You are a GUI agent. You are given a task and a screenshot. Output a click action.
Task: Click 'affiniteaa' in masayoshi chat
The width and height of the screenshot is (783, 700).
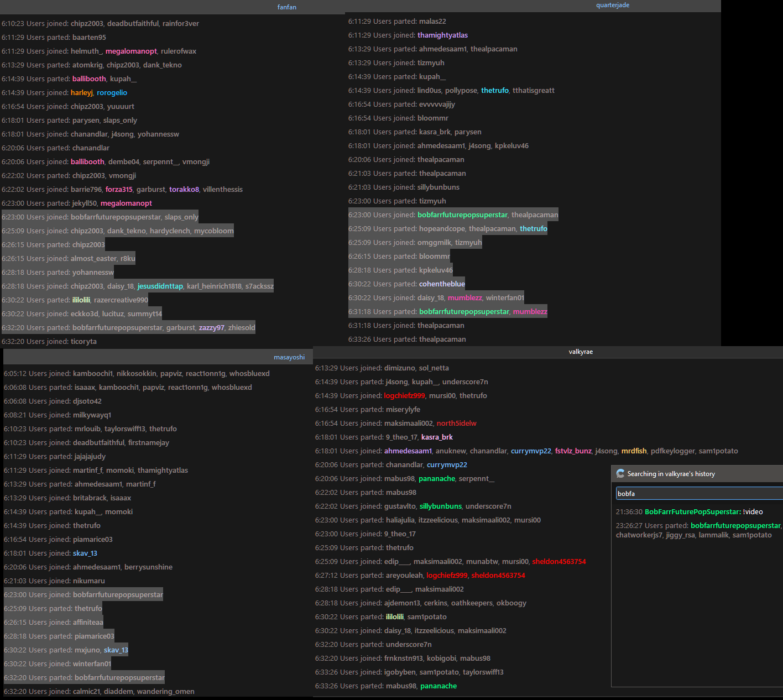click(x=89, y=623)
